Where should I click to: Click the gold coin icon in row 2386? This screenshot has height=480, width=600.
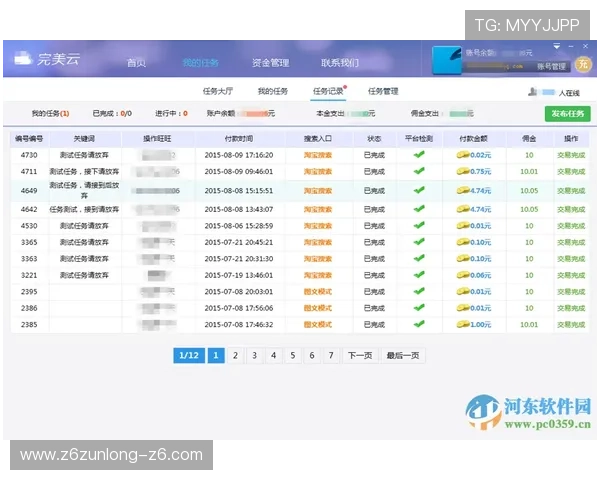click(x=463, y=308)
